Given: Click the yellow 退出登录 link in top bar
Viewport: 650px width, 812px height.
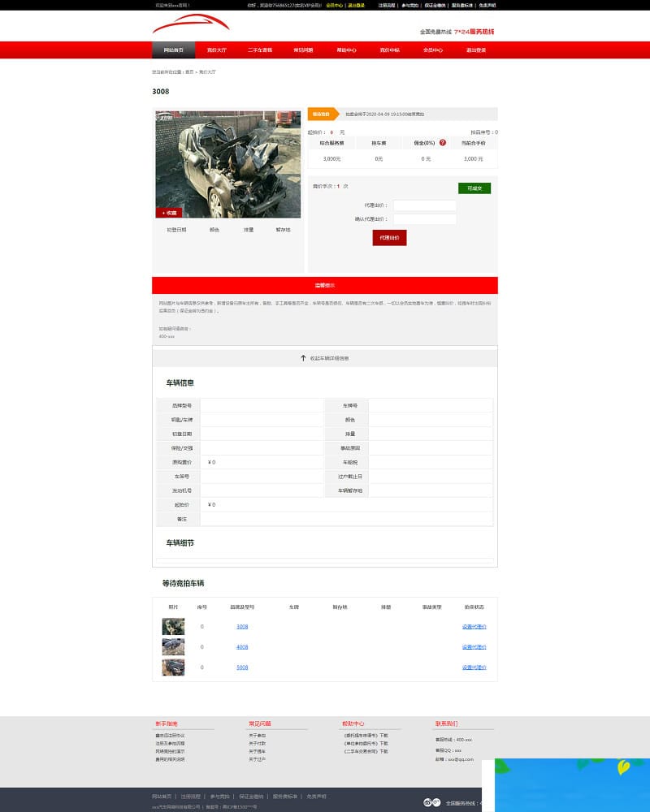Looking at the screenshot, I should coord(356,5).
